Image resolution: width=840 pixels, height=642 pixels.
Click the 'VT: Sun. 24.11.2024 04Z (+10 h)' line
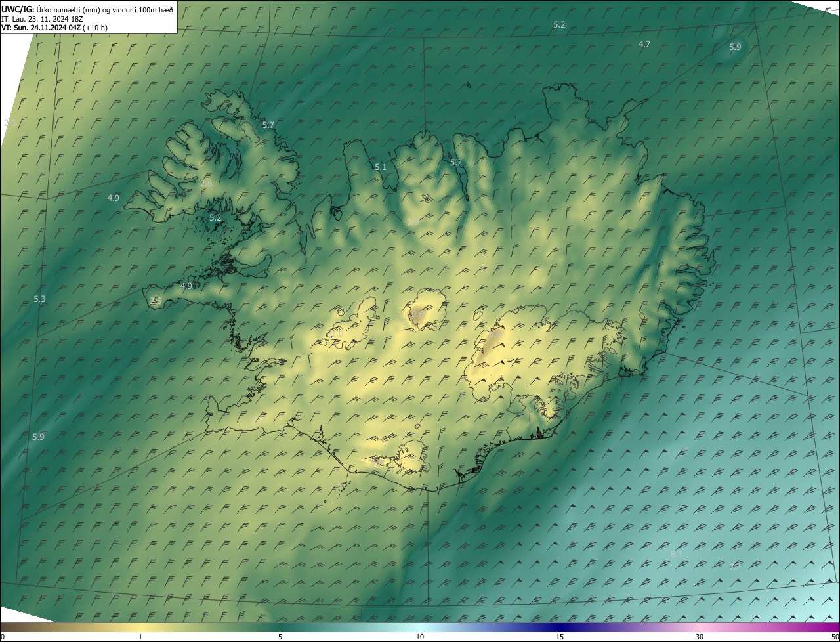click(54, 28)
